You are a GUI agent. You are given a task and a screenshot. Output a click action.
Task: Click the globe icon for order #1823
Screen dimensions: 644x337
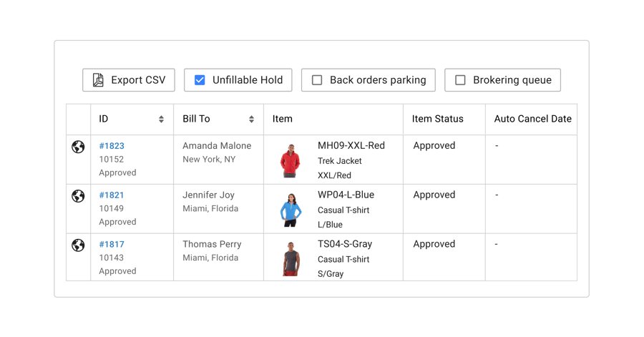[x=79, y=147]
